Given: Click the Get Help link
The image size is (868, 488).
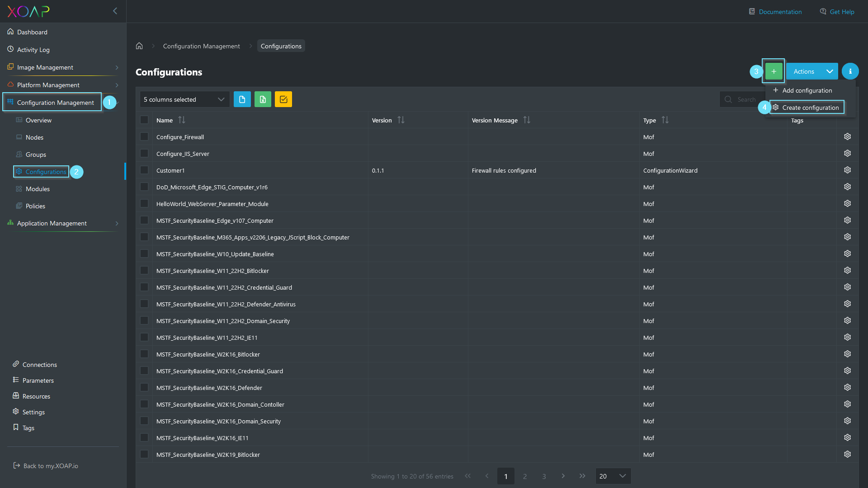Looking at the screenshot, I should (x=837, y=12).
